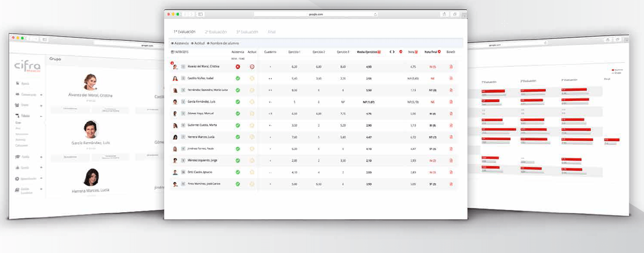Click the calendar date 14/09/2015

pyautogui.click(x=180, y=52)
